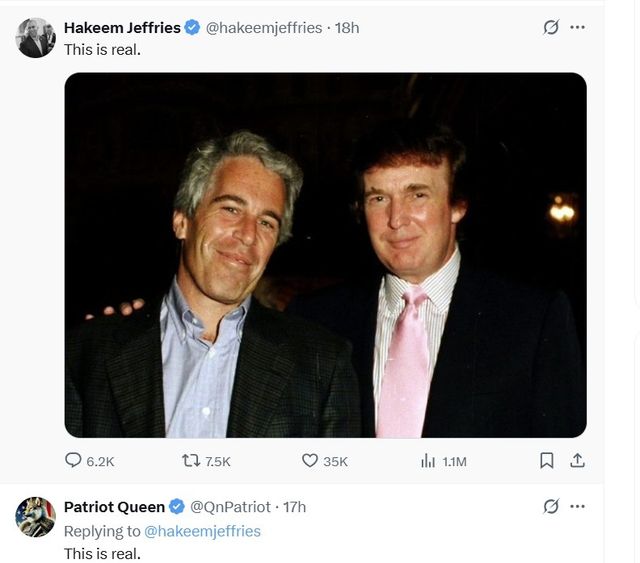
Task: Click Hakeem Jeffries profile avatar
Action: (36, 38)
